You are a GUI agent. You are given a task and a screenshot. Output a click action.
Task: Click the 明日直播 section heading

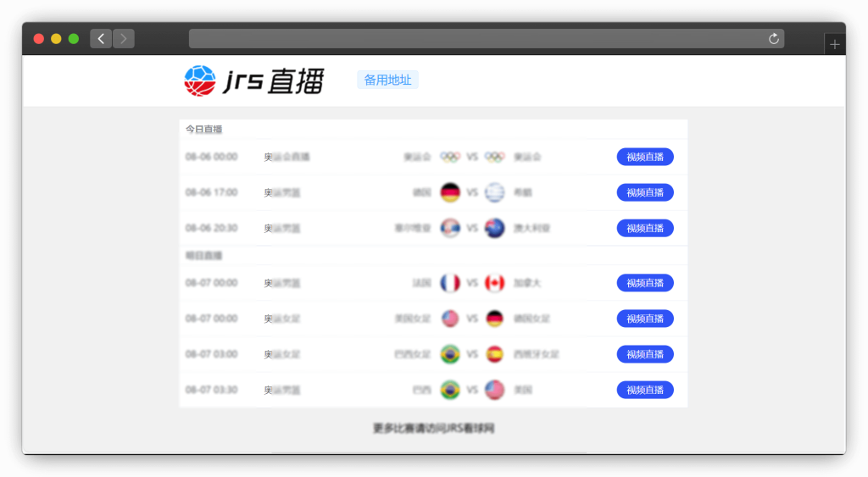pyautogui.click(x=203, y=256)
